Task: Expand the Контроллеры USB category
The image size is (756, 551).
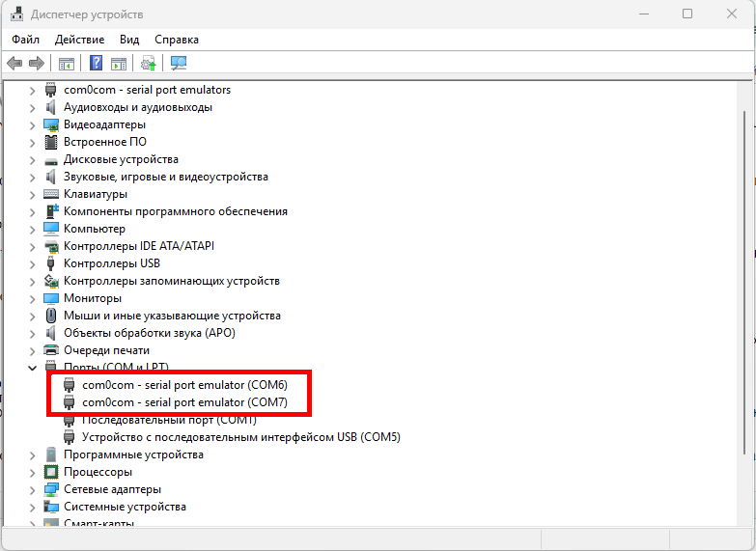Action: pos(32,264)
